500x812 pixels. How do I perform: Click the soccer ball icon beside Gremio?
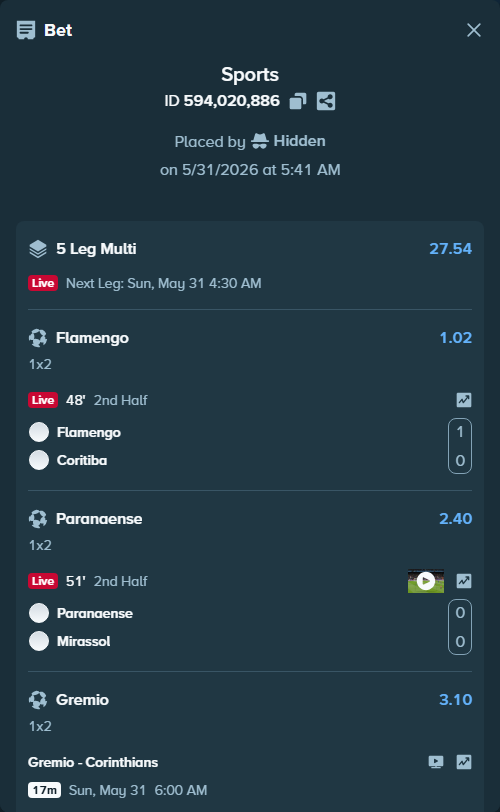38,700
